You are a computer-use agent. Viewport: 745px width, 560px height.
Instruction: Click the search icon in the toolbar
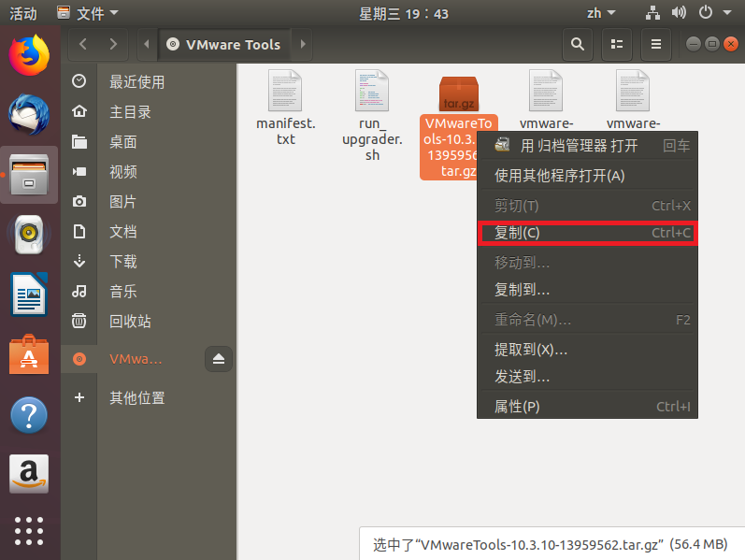pyautogui.click(x=578, y=44)
